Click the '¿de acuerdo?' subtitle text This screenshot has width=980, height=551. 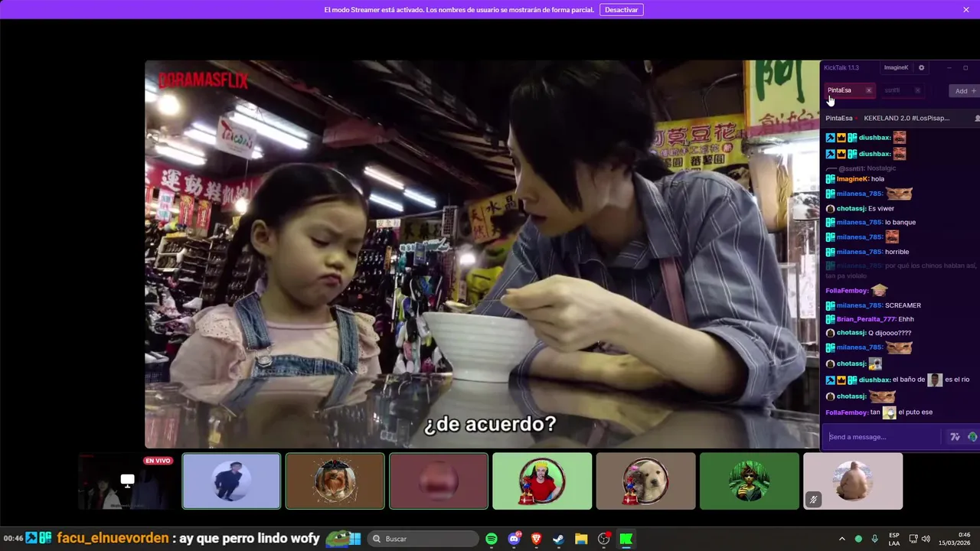(x=490, y=423)
